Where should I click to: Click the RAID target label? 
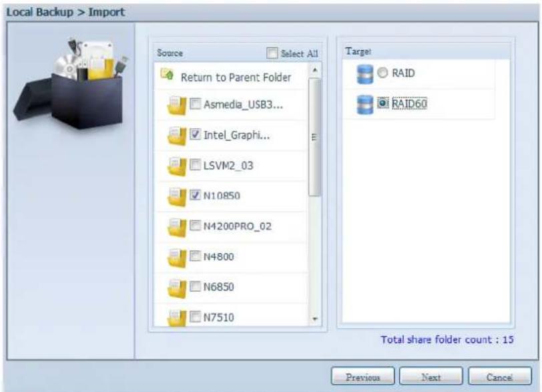pos(403,73)
